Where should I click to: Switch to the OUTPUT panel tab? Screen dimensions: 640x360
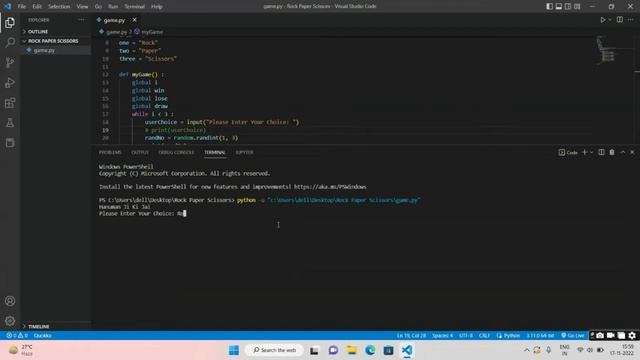point(140,152)
